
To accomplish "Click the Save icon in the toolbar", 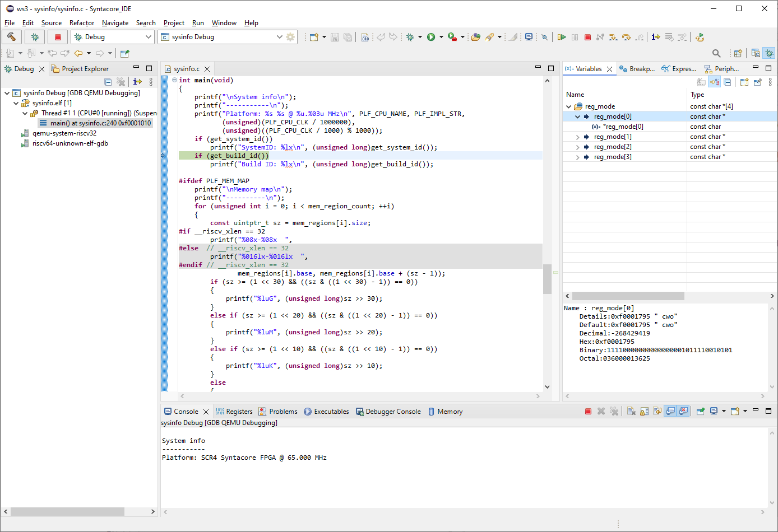I will coord(335,37).
